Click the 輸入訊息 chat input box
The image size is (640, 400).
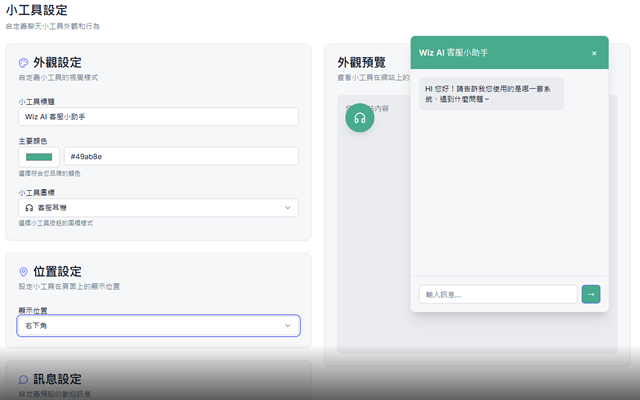(497, 294)
